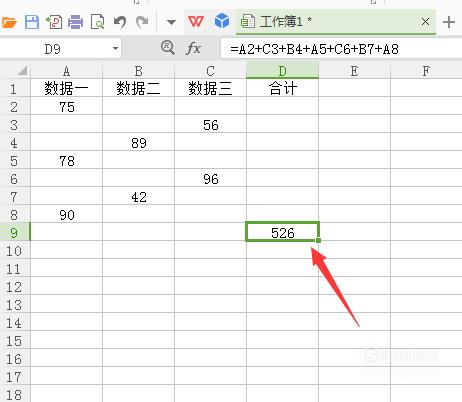
Task: Click the select all corner triangle
Action: coord(22,71)
